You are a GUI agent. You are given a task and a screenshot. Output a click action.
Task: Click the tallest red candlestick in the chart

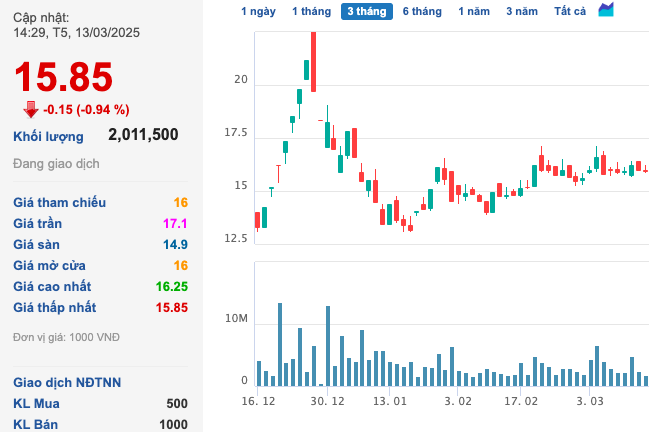313,60
